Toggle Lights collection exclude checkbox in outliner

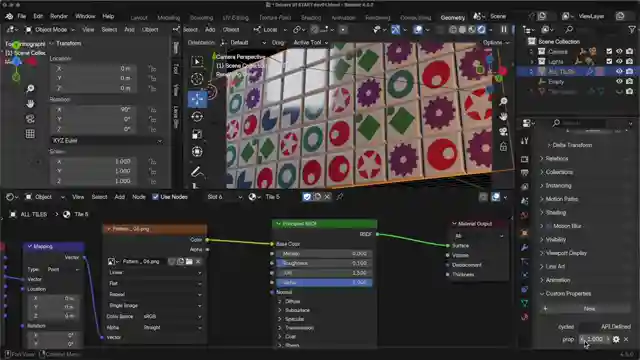[x=609, y=61]
